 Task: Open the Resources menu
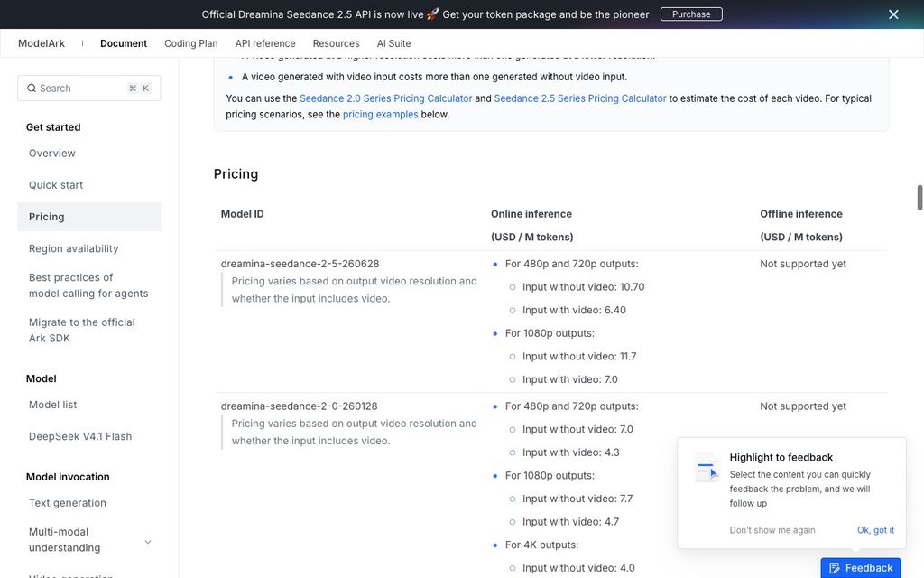click(336, 43)
